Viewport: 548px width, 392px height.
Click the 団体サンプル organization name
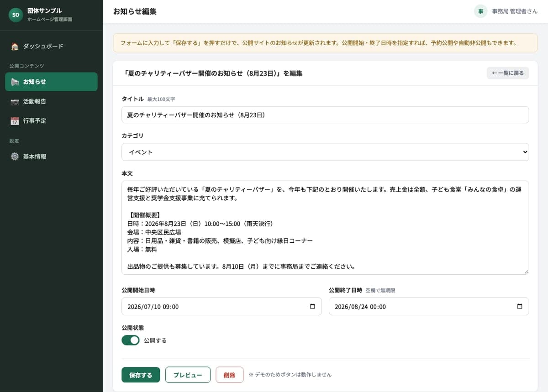point(44,10)
